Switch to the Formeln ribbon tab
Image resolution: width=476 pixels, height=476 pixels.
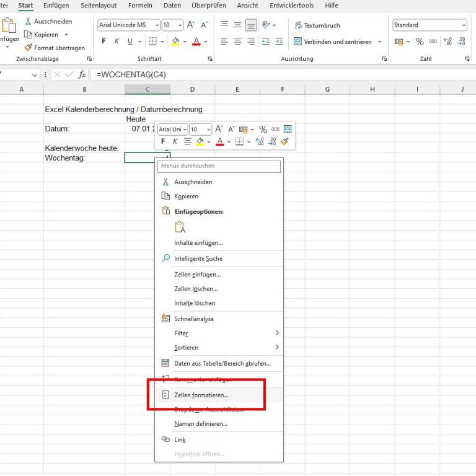(x=139, y=6)
